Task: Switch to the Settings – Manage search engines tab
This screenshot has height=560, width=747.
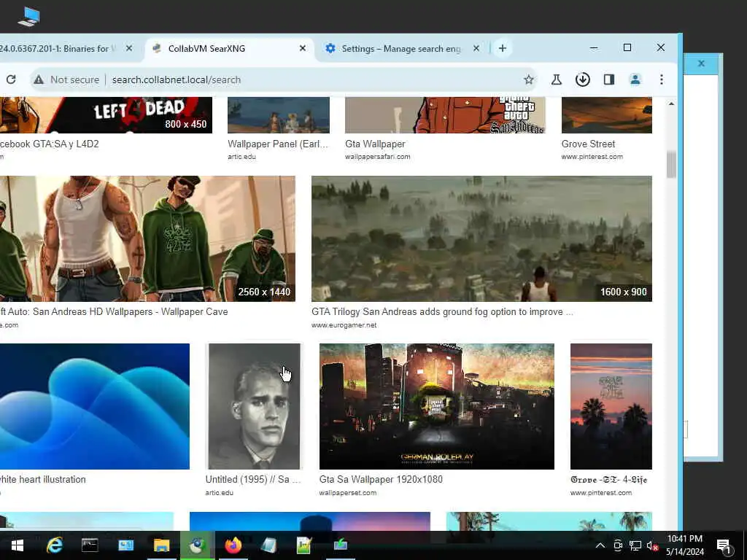Action: 400,49
